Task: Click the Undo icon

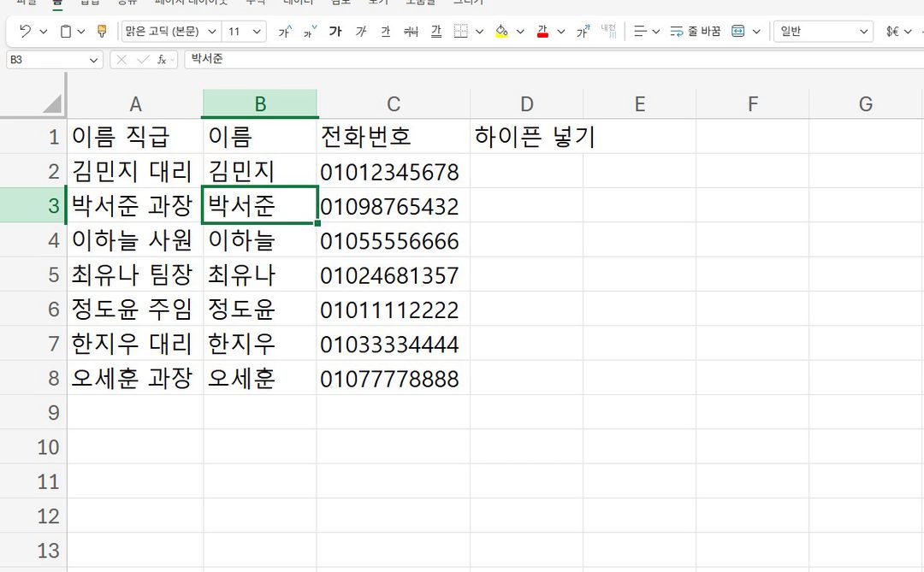Action: click(25, 32)
